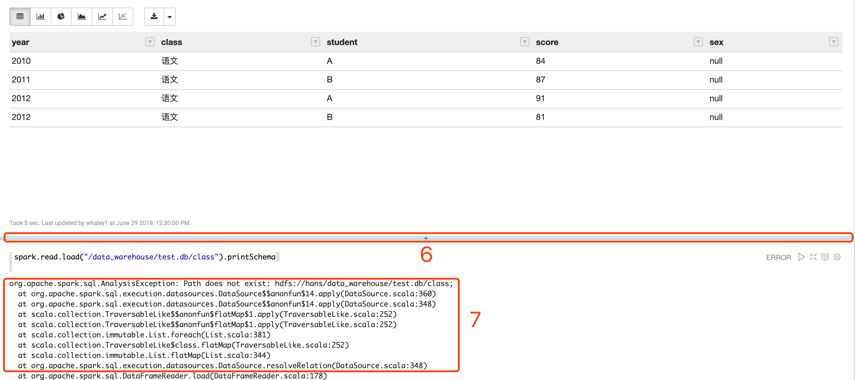Run the spark.read.load paragraph
The image size is (855, 380).
pyautogui.click(x=801, y=257)
